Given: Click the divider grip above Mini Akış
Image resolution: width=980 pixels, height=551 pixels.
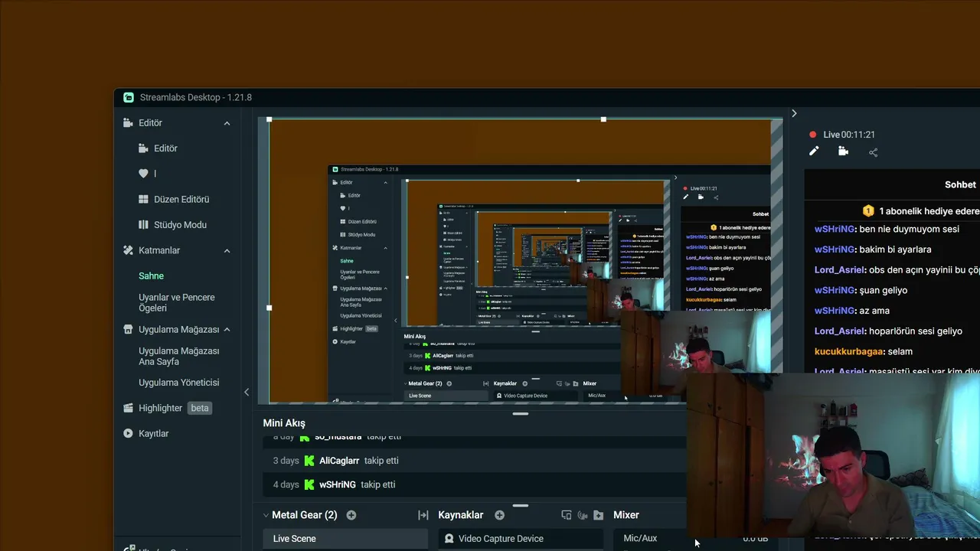Looking at the screenshot, I should 521,414.
